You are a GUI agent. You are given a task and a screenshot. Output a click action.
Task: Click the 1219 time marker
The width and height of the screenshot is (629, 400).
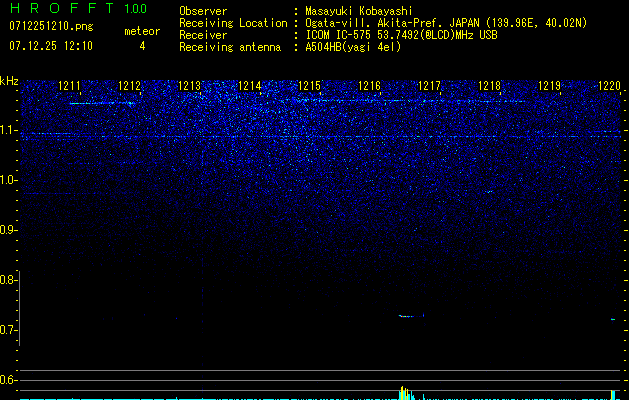[549, 85]
